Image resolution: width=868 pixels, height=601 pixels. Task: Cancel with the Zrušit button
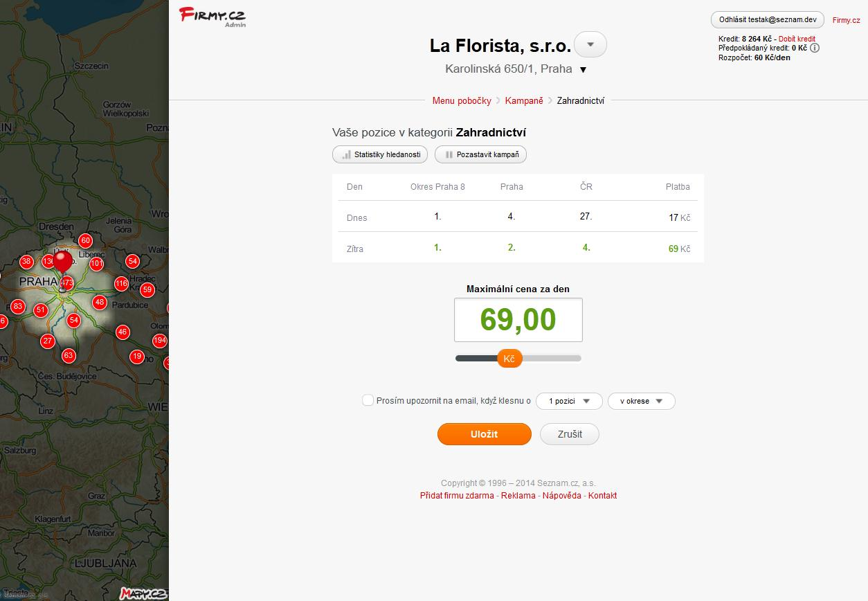pos(570,434)
